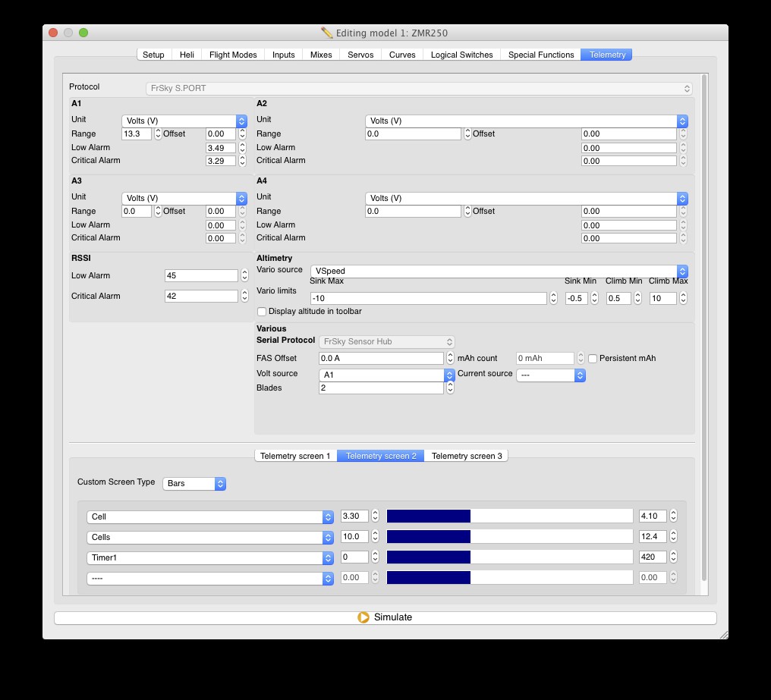771x700 pixels.
Task: Click the Blades value stepper
Action: [x=450, y=388]
